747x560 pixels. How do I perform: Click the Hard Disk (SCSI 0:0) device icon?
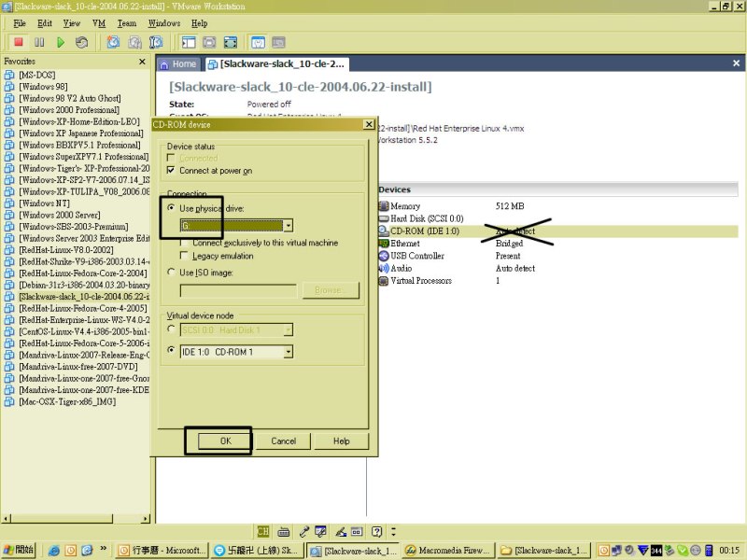[x=384, y=218]
